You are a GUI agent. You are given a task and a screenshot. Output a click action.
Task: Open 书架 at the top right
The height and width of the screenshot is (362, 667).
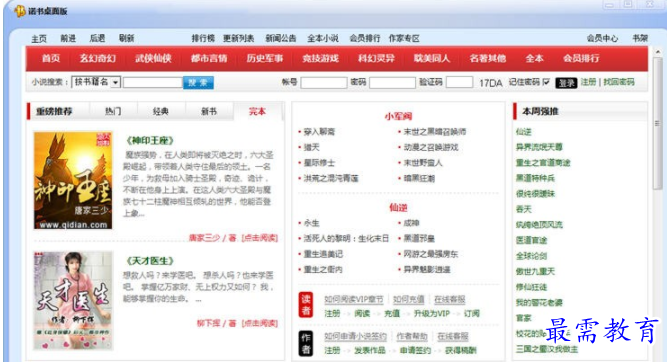(640, 38)
